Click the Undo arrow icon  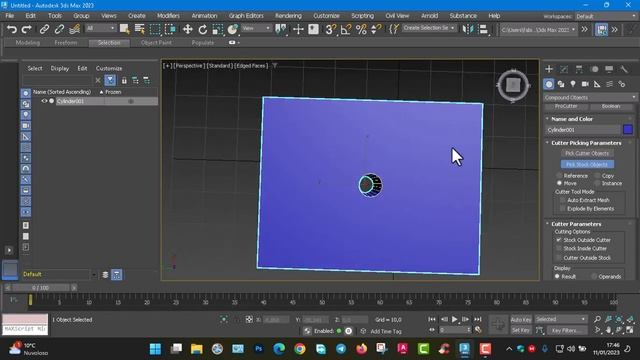pos(12,29)
